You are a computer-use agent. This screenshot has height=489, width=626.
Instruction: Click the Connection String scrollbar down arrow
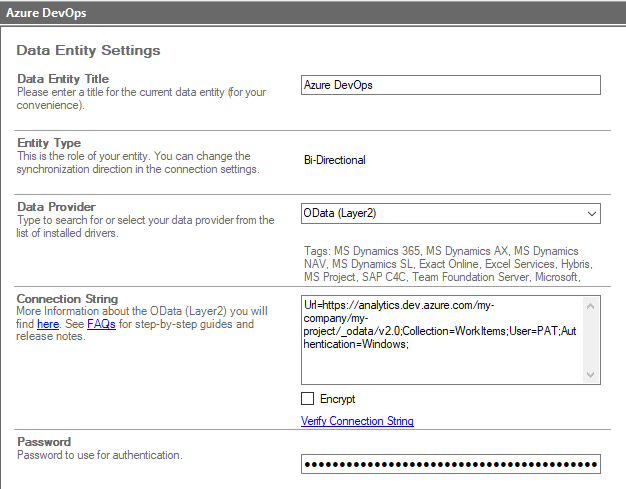click(590, 373)
